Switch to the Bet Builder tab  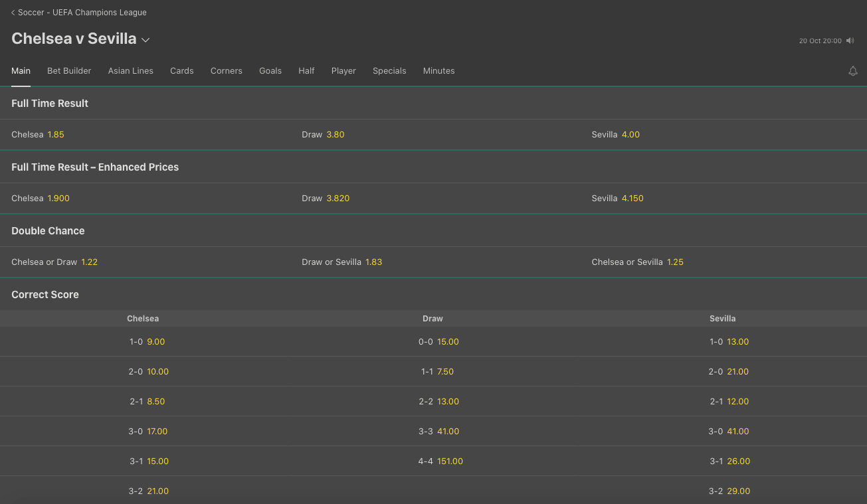click(69, 71)
